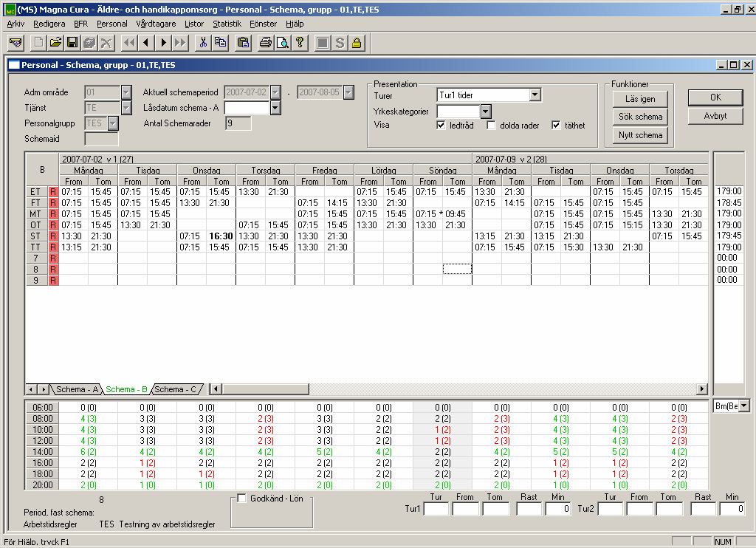Click the Sök schema button
The height and width of the screenshot is (548, 756).
coord(640,117)
